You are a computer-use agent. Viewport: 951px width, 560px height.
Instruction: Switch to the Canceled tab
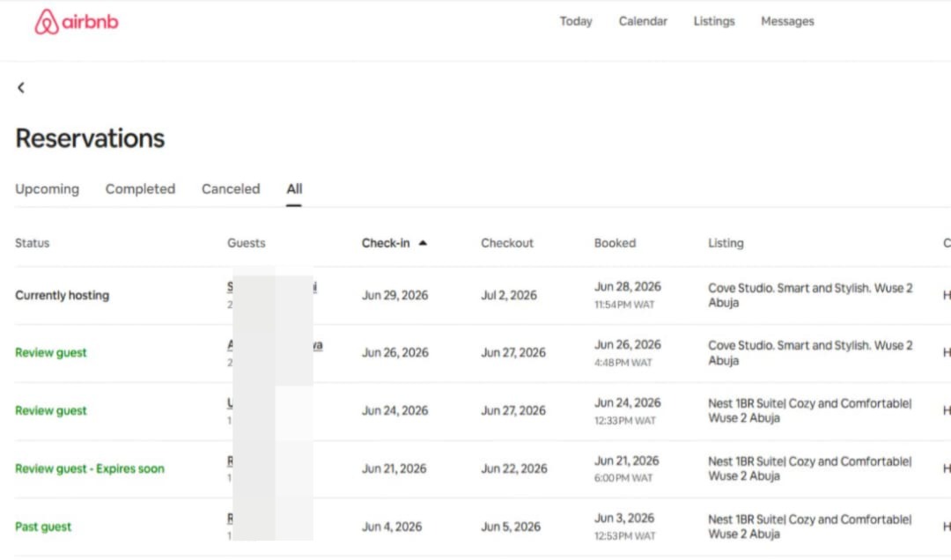pyautogui.click(x=231, y=189)
